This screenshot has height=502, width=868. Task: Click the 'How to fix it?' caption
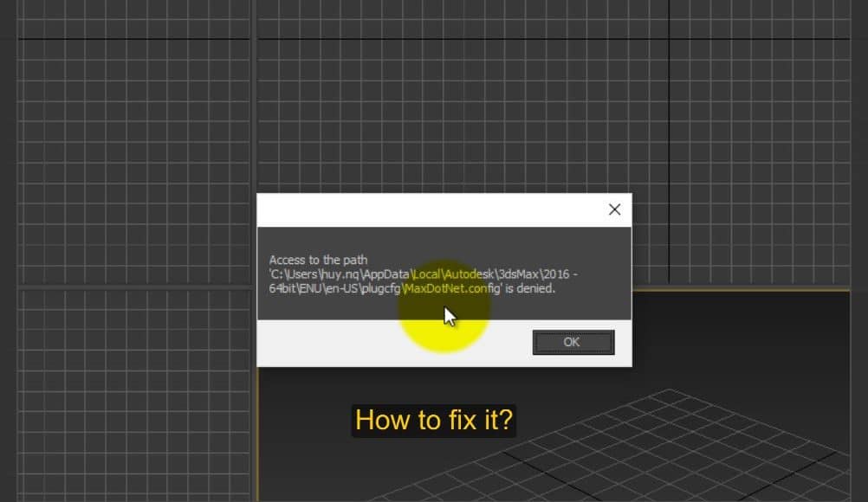[434, 421]
